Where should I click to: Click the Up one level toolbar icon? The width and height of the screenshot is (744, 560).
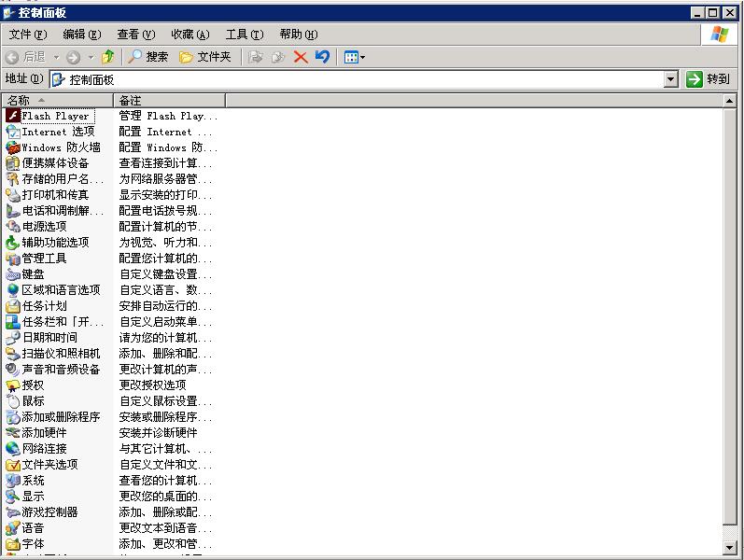[108, 57]
